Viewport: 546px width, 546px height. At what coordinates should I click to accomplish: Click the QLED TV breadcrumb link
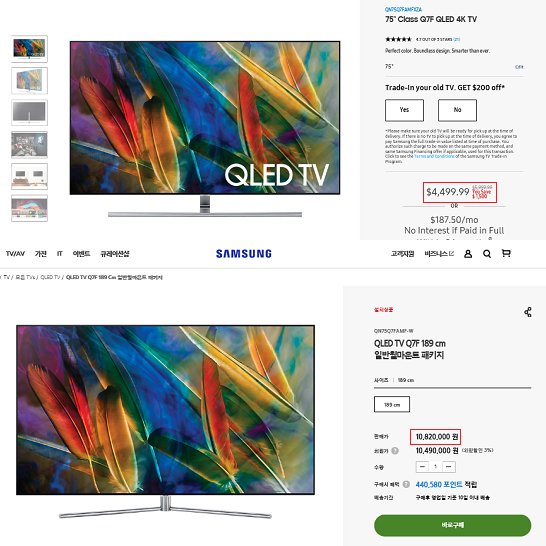coord(50,277)
